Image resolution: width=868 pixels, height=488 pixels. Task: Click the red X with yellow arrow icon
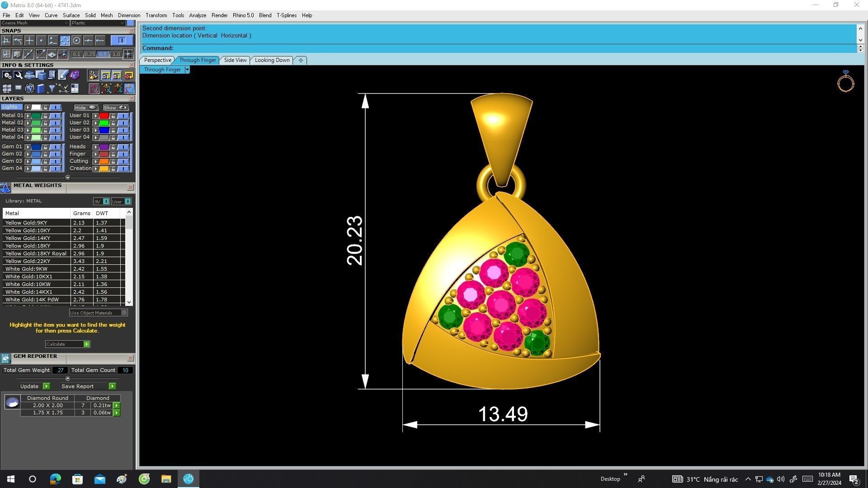point(129,75)
